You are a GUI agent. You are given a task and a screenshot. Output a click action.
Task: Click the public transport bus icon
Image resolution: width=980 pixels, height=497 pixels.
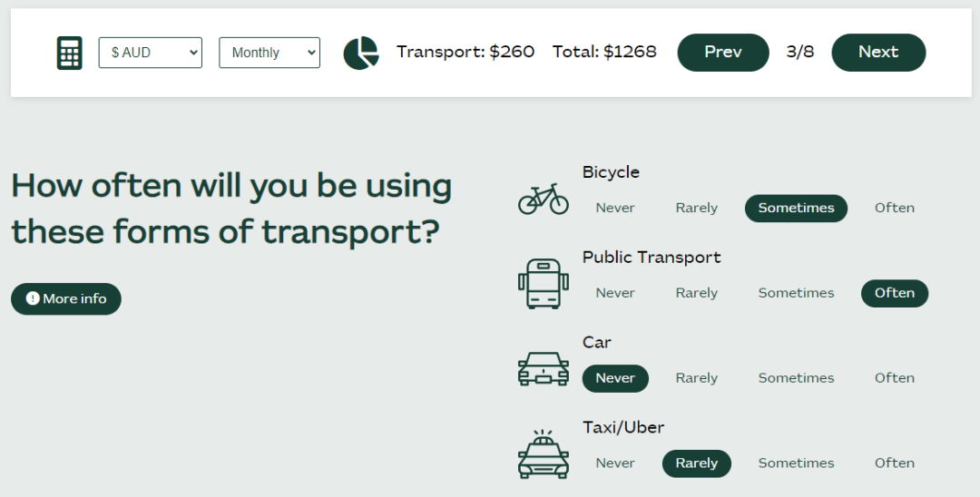point(544,284)
